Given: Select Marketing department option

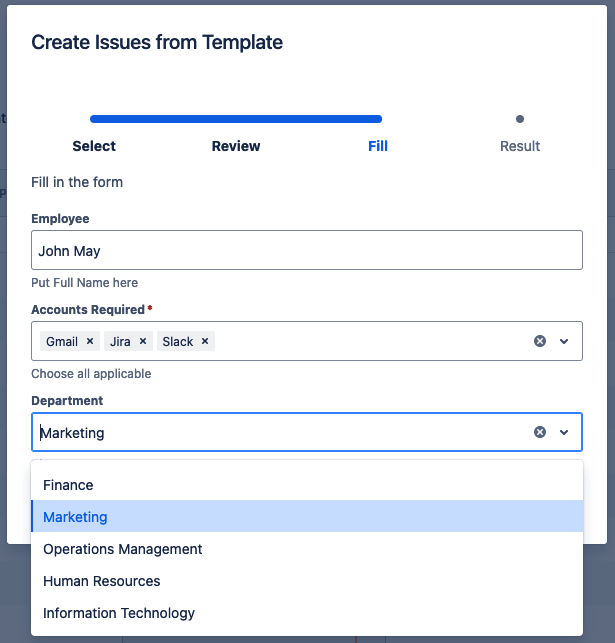Looking at the screenshot, I should (x=75, y=517).
